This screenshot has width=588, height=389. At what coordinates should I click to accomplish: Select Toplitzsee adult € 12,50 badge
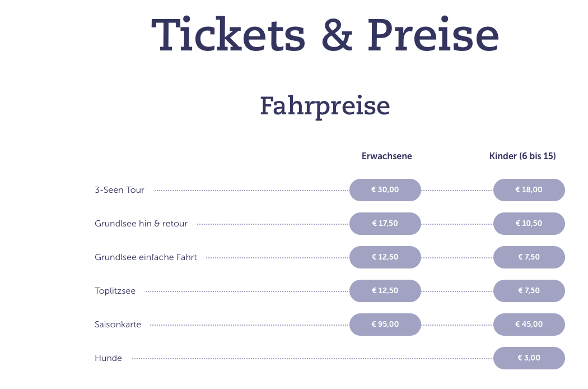385,291
